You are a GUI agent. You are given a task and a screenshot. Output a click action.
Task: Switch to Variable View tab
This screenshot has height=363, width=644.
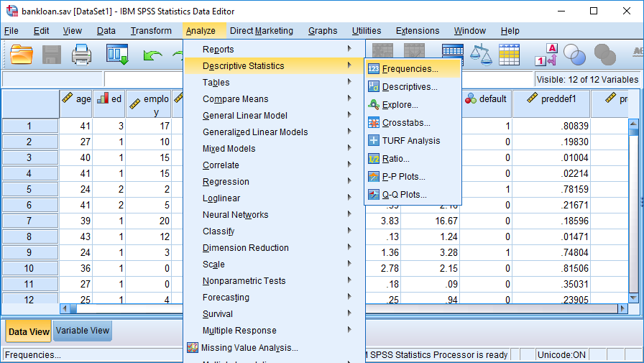pyautogui.click(x=83, y=331)
